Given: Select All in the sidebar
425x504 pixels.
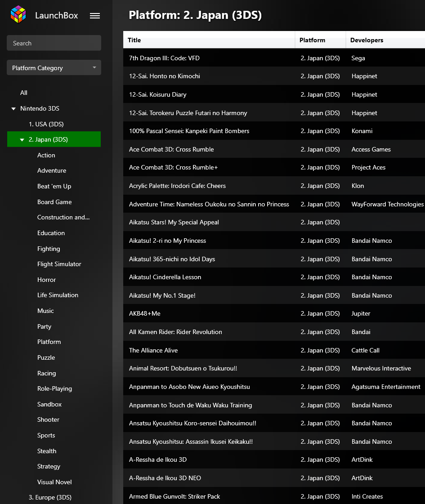Looking at the screenshot, I should point(24,93).
